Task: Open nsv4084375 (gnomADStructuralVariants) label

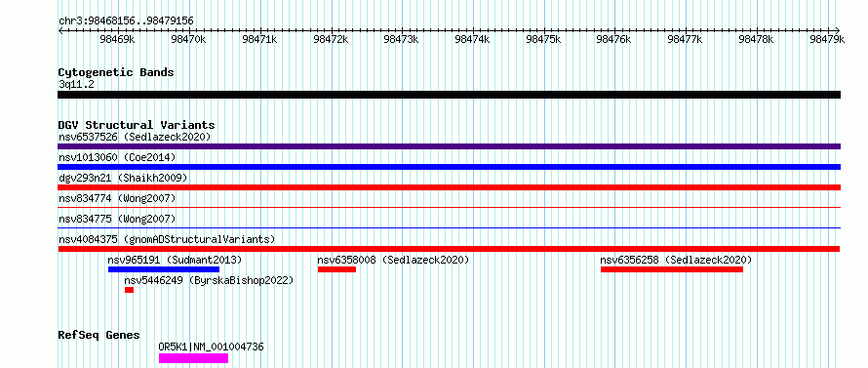Action: tap(167, 239)
